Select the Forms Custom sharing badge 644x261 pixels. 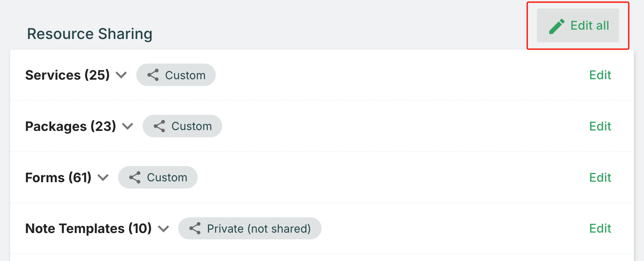tap(158, 178)
